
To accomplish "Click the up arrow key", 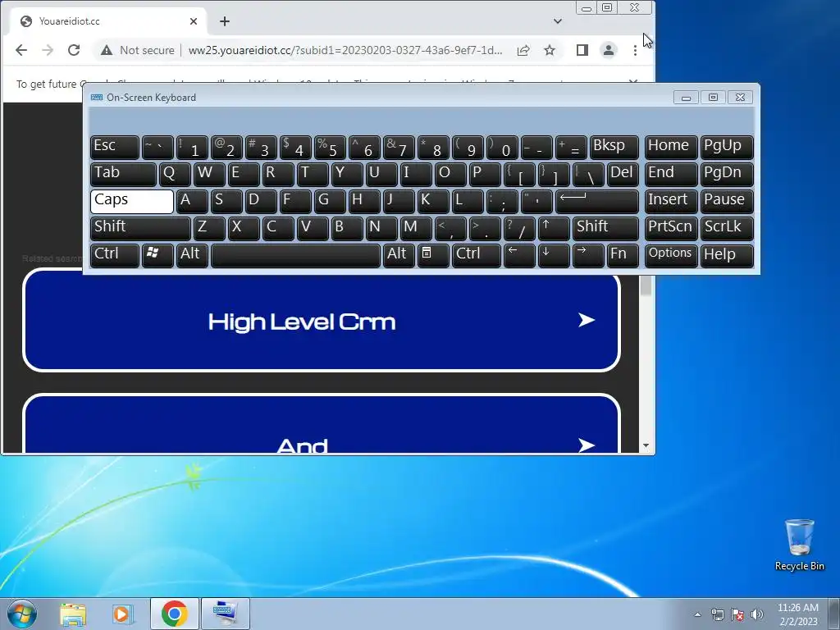I will point(554,229).
